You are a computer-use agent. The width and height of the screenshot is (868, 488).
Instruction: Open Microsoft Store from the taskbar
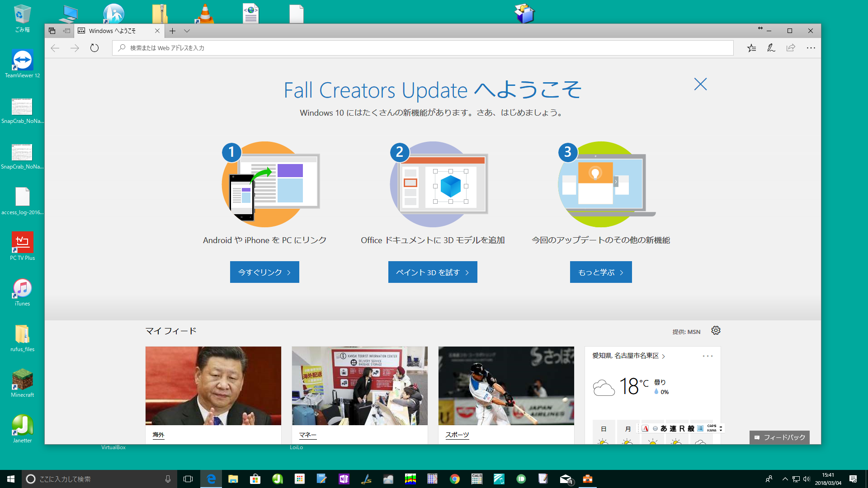coord(255,479)
